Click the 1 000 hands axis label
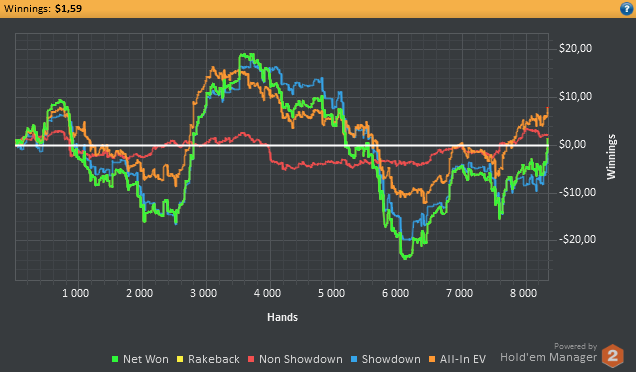Image resolution: width=636 pixels, height=372 pixels. tap(75, 293)
